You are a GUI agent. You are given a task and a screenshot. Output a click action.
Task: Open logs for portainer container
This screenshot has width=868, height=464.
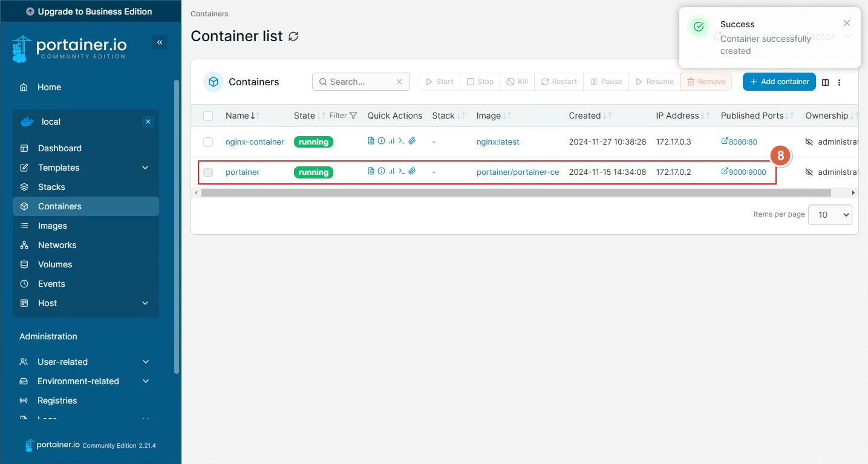[x=371, y=171]
